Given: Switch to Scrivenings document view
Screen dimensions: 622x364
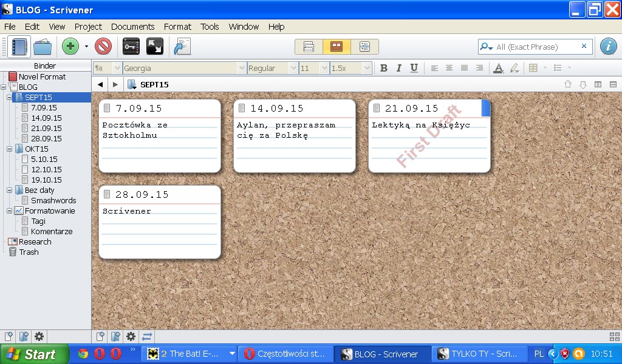Looking at the screenshot, I should point(309,47).
